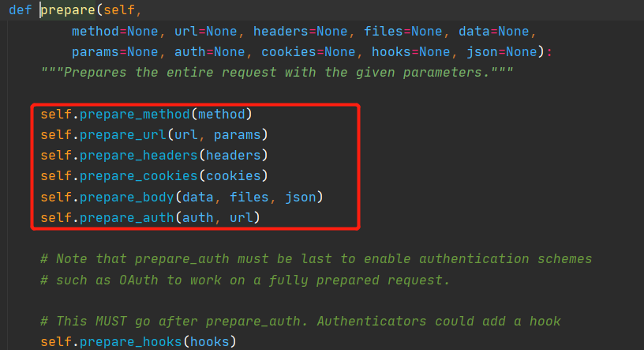644x350 pixels.
Task: Click the 'prepare' function name in definition
Action: 68,11
